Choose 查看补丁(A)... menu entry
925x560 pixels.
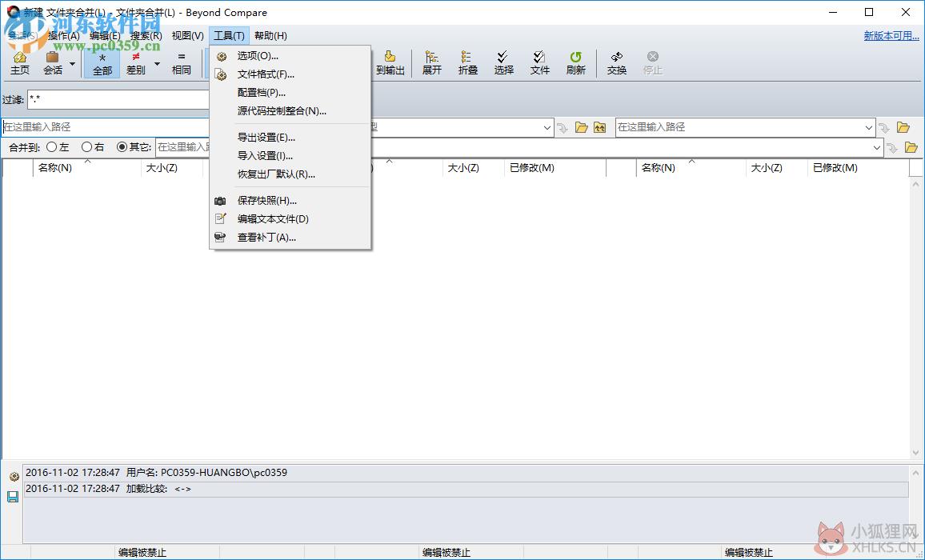coord(290,238)
